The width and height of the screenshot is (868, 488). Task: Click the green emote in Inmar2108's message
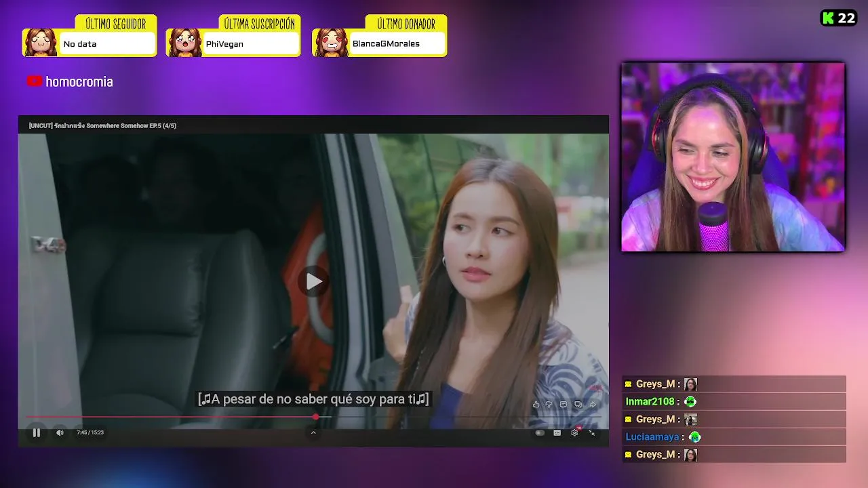(690, 402)
